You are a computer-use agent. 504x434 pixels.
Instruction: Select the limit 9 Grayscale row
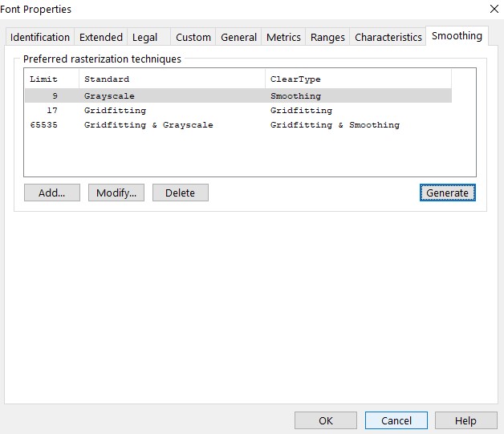tap(109, 96)
